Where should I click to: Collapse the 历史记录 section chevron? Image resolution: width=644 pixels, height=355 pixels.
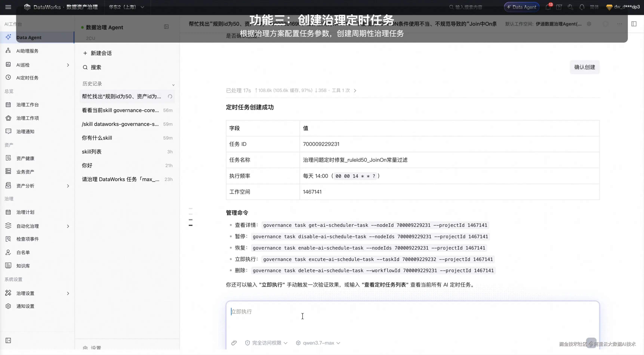(173, 85)
